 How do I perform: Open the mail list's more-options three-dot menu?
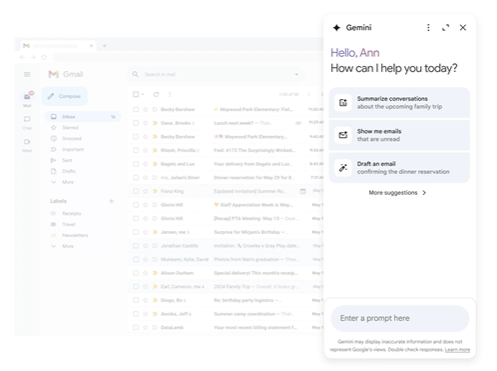[170, 94]
